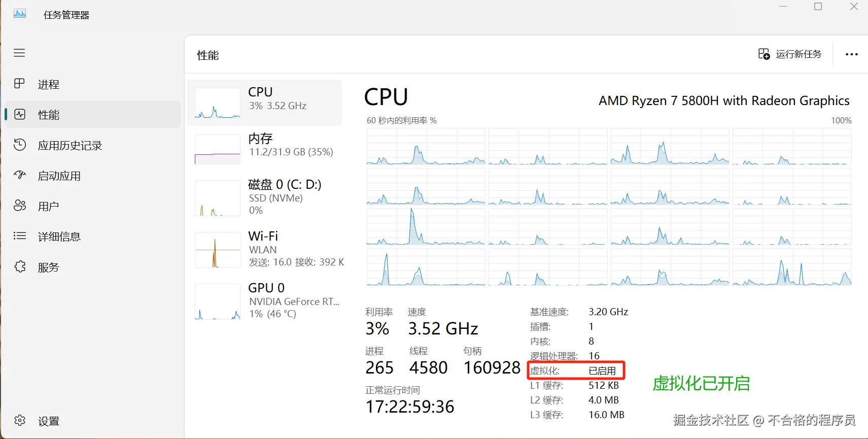Open the 服务 services puzzle icon
The width and height of the screenshot is (868, 439).
20,266
